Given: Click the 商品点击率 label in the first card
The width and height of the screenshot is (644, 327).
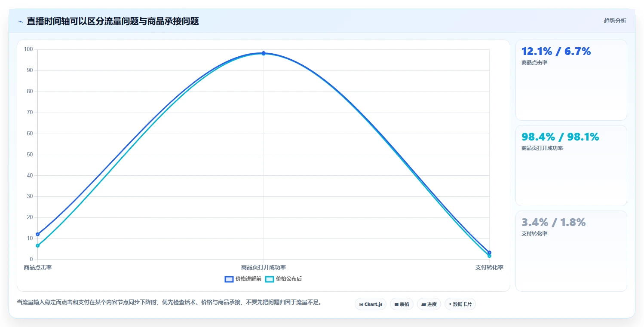Looking at the screenshot, I should tap(534, 63).
